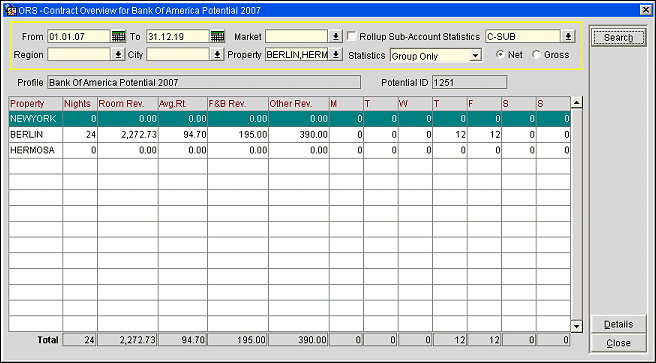Expand the Statistics Group Only dropdown
This screenshot has height=363, width=656.
coord(475,56)
